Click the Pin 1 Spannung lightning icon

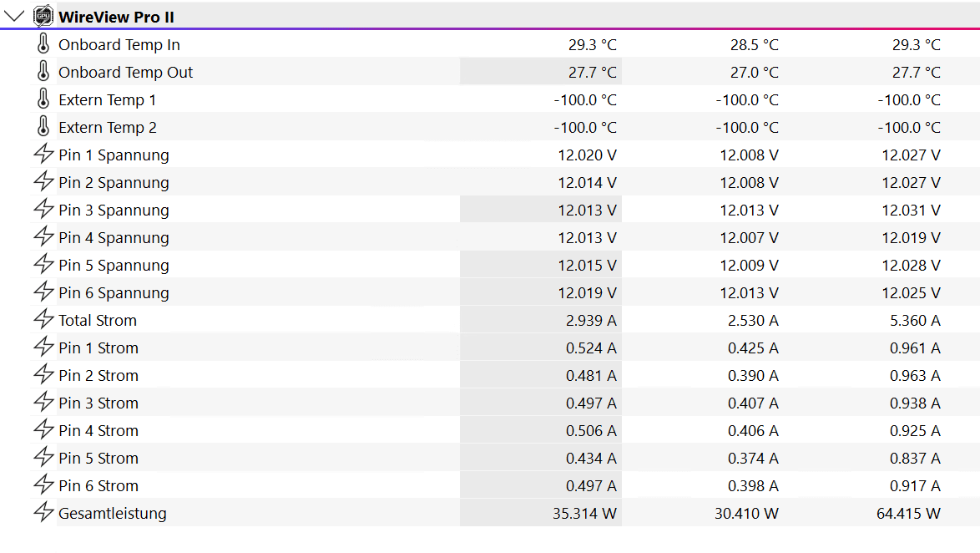click(43, 155)
